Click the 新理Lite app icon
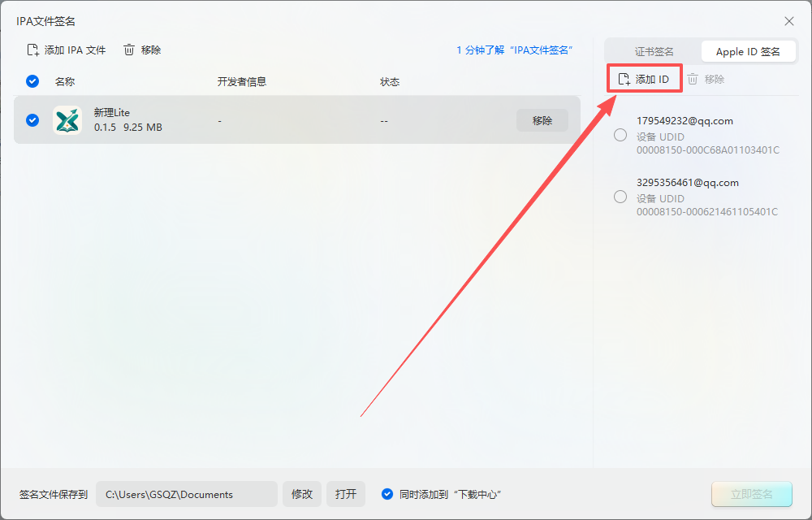Screen dimensions: 812x520 67,120
